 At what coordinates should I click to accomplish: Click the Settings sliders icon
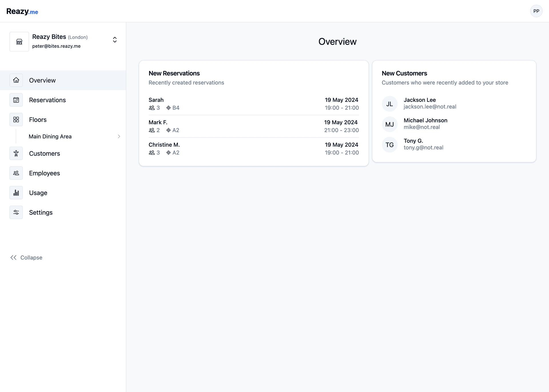(x=16, y=212)
